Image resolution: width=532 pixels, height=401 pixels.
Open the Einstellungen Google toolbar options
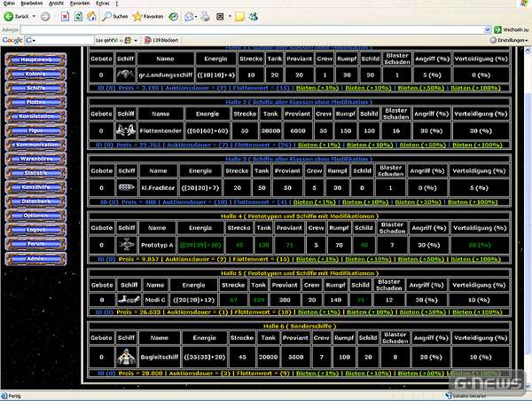(x=509, y=40)
